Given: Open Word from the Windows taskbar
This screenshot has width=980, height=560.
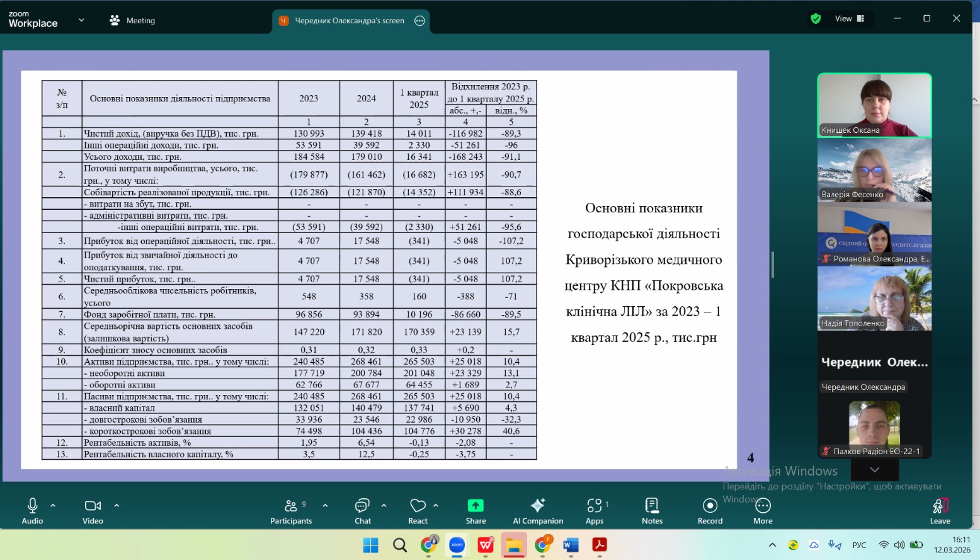Looking at the screenshot, I should 571,545.
